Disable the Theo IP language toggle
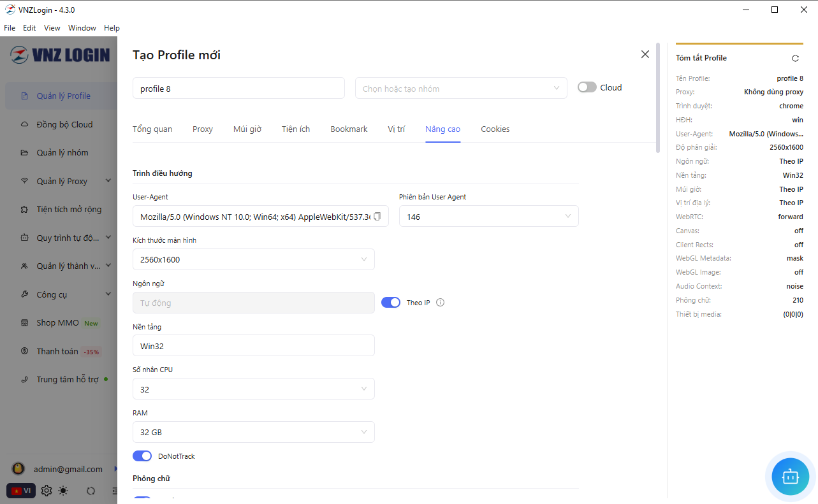 coord(391,302)
